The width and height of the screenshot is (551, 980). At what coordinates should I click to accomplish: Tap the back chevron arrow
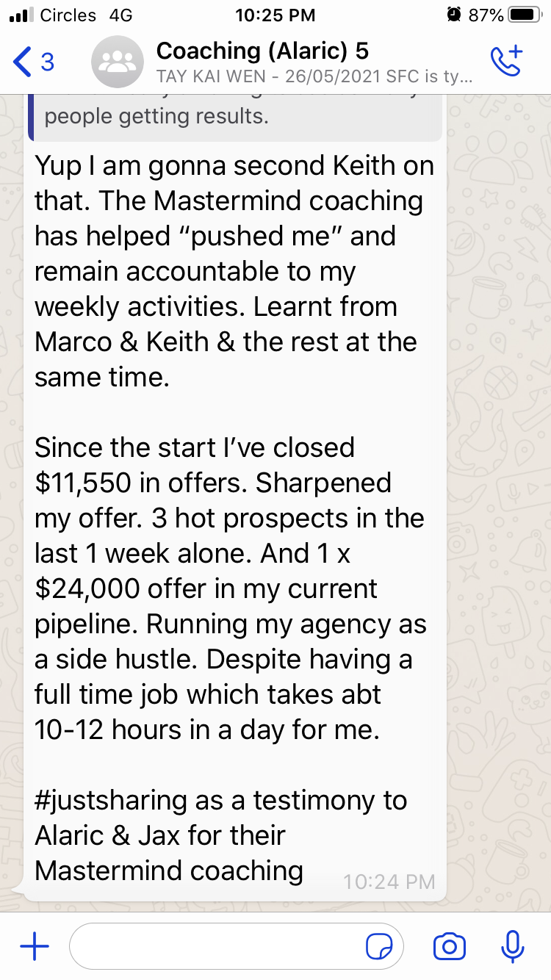tap(22, 62)
